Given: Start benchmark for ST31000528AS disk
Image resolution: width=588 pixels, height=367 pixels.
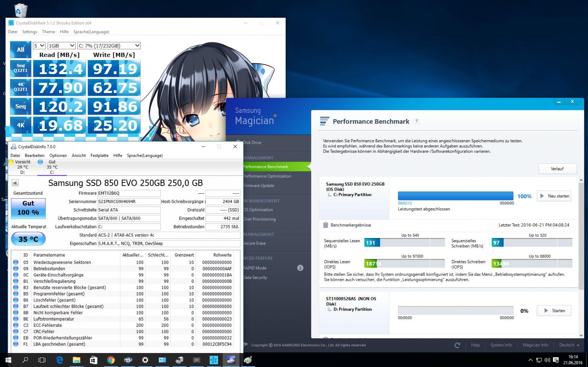Looking at the screenshot, I should point(554,311).
